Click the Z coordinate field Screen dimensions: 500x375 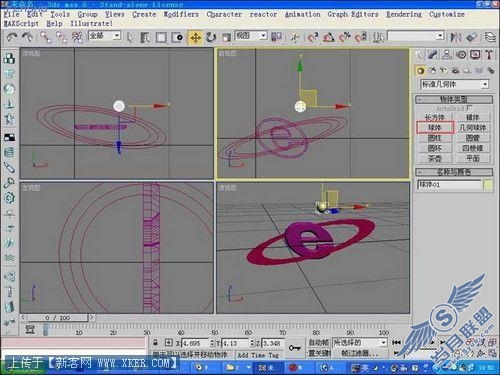[273, 343]
